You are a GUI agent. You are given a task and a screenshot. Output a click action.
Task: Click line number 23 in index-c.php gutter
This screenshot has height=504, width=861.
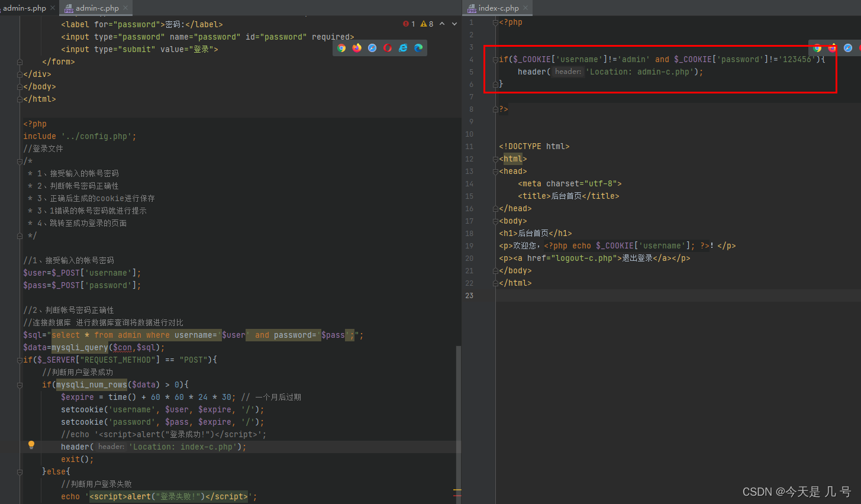point(469,296)
